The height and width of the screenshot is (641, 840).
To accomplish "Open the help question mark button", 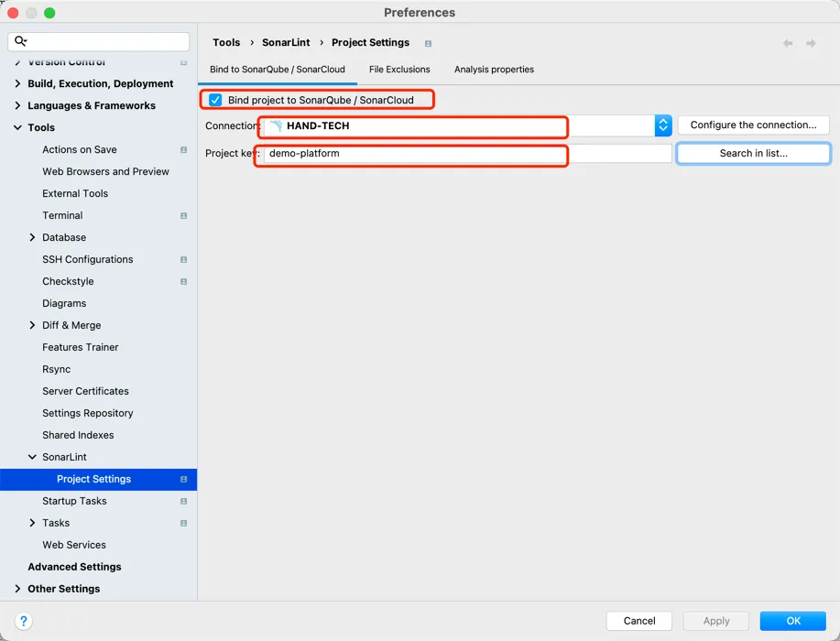I will point(24,621).
